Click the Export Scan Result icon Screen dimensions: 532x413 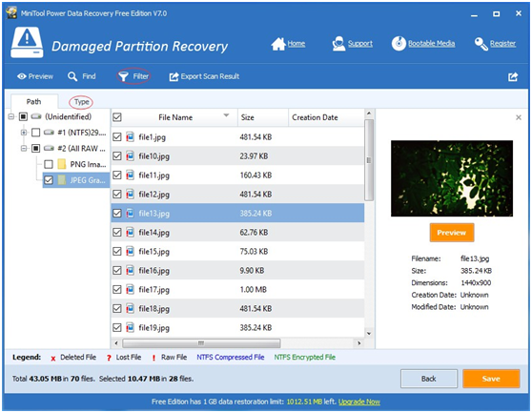tap(174, 76)
